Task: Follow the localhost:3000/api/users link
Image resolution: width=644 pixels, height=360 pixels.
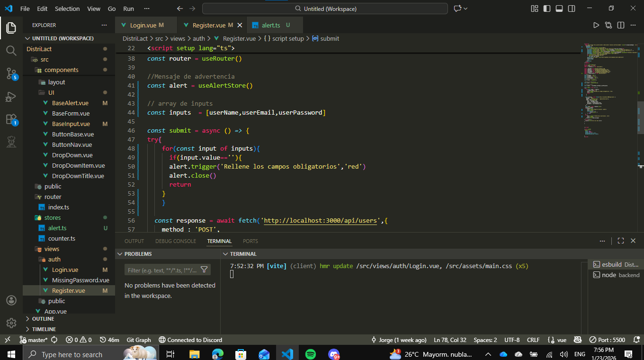Action: pyautogui.click(x=320, y=220)
